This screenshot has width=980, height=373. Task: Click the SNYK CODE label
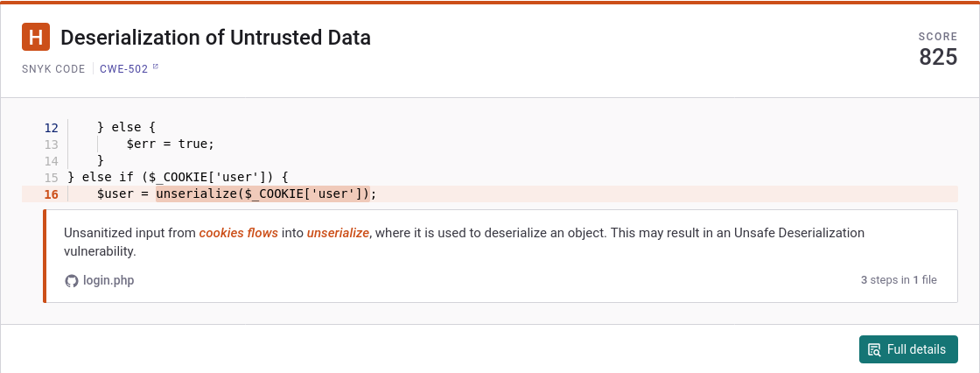(54, 68)
